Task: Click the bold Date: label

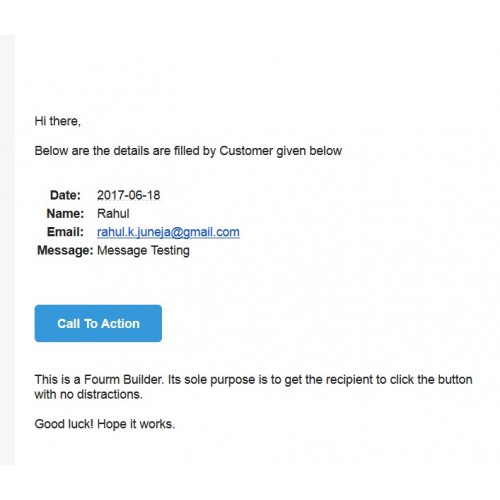Action: coord(65,195)
